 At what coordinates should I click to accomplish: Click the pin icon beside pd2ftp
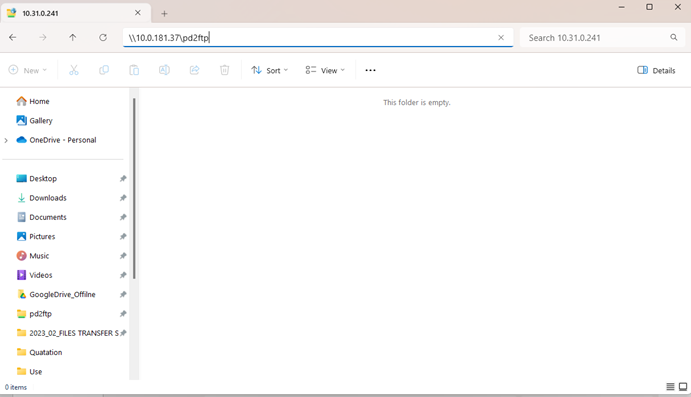click(123, 314)
